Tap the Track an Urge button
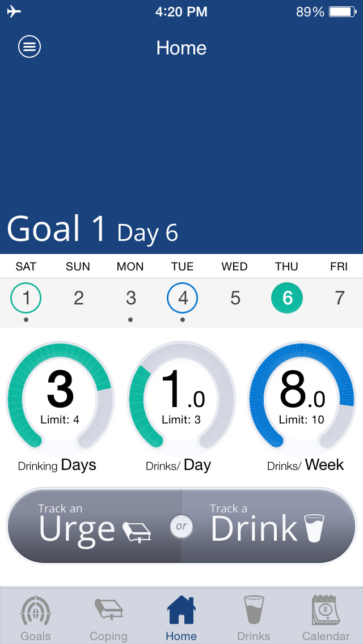Image resolution: width=363 pixels, height=644 pixels. tap(95, 526)
